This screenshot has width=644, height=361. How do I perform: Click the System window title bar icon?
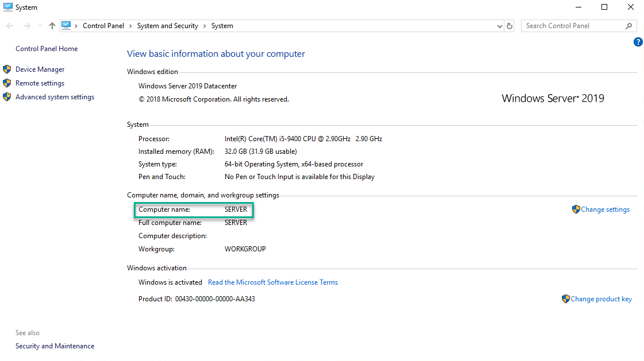8,7
